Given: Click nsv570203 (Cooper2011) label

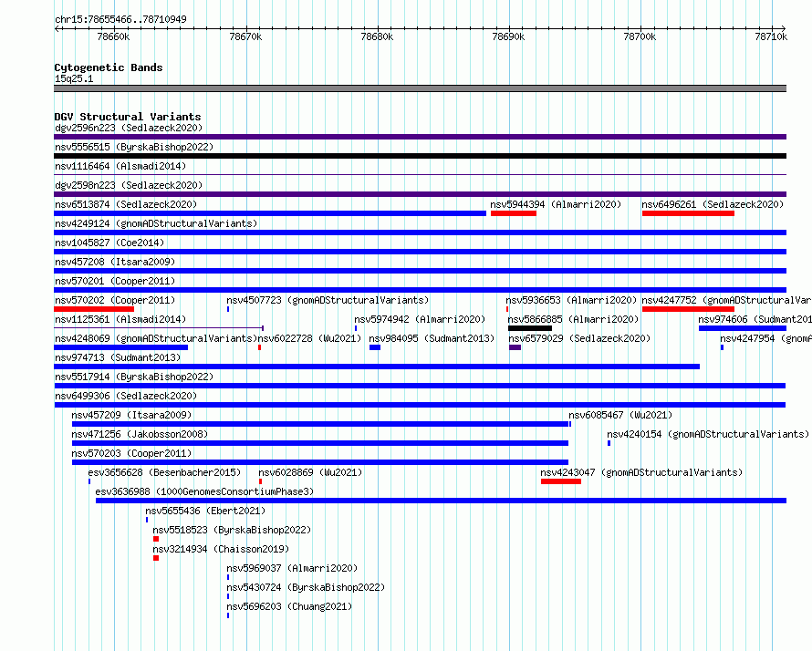Looking at the screenshot, I should [131, 453].
